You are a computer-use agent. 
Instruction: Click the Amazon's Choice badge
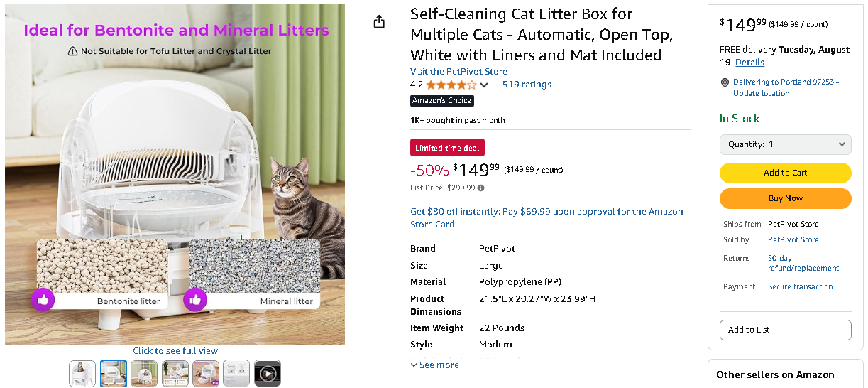point(441,101)
